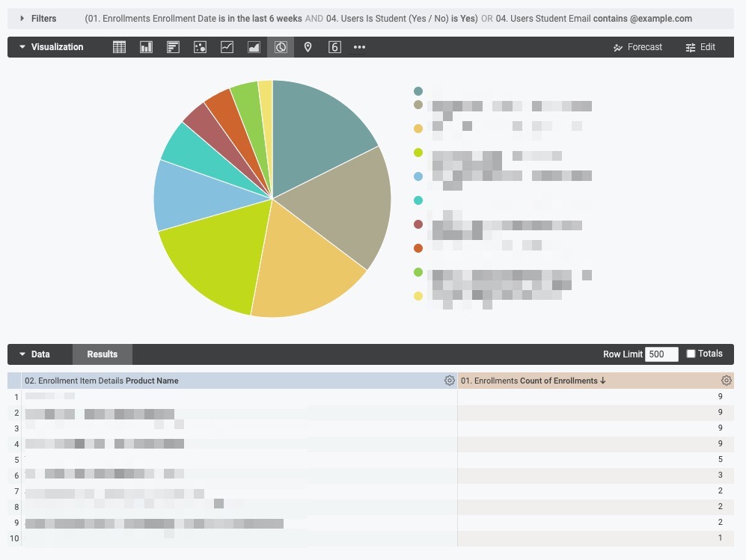The height and width of the screenshot is (560, 746).
Task: Choose the scatter plot visualization
Action: tap(199, 46)
